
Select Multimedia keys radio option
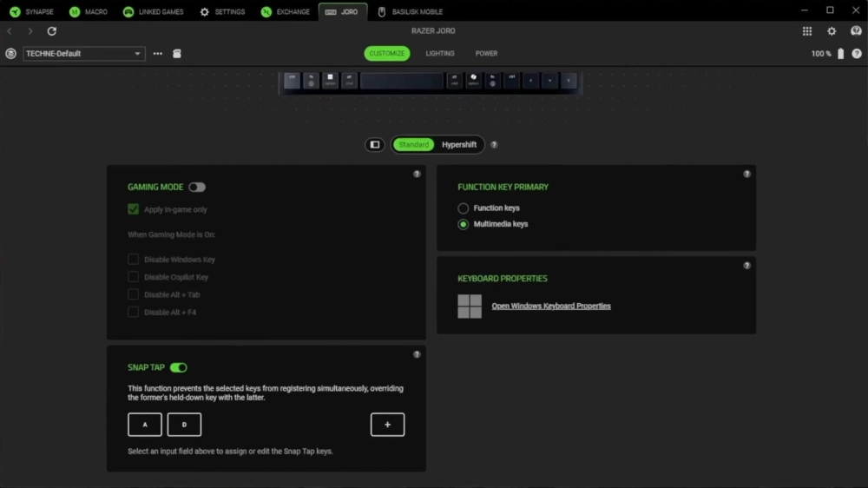(x=463, y=224)
